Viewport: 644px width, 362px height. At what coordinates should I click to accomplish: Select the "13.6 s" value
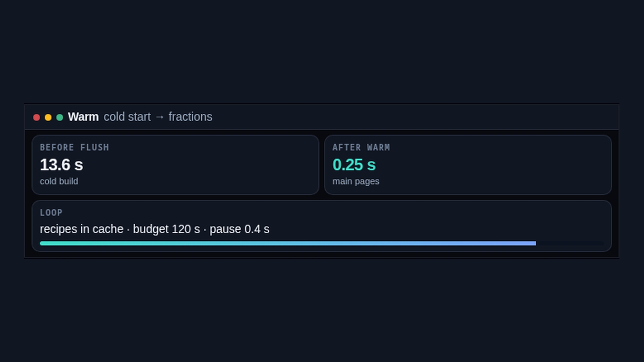[61, 165]
